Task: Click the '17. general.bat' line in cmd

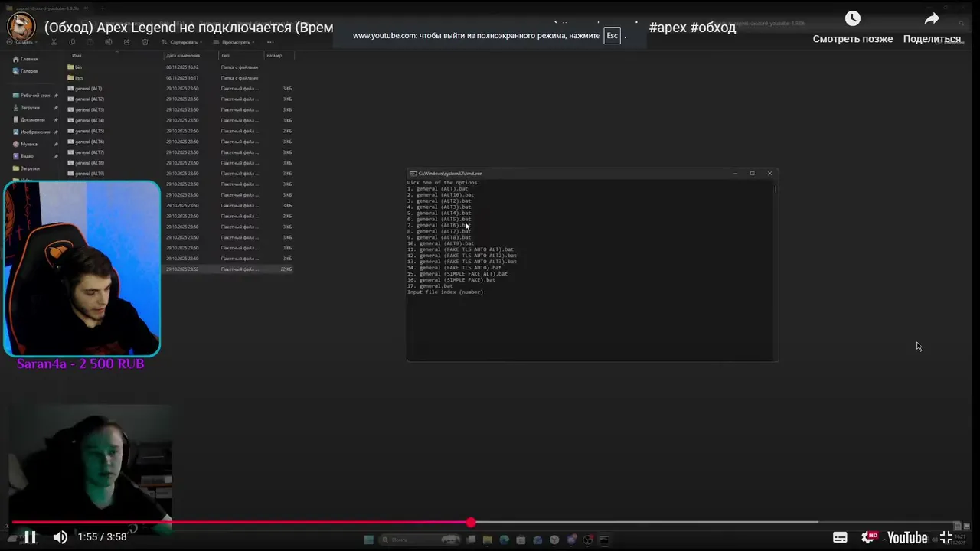Action: point(430,286)
